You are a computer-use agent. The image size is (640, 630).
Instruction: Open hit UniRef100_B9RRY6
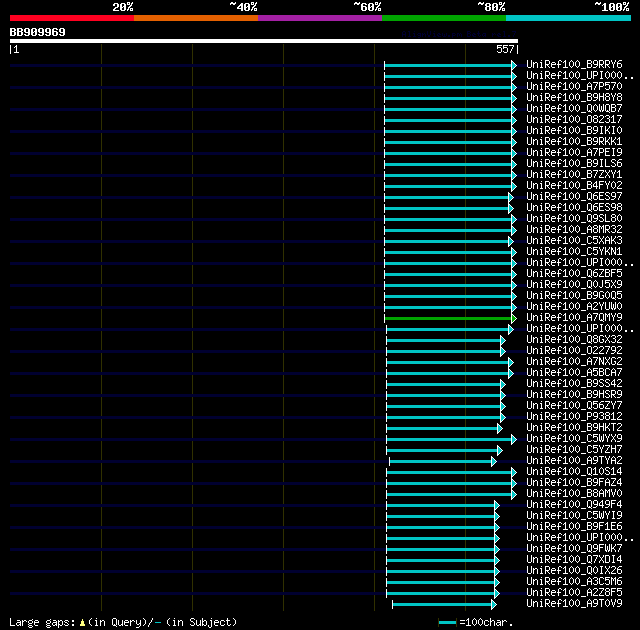coord(574,64)
